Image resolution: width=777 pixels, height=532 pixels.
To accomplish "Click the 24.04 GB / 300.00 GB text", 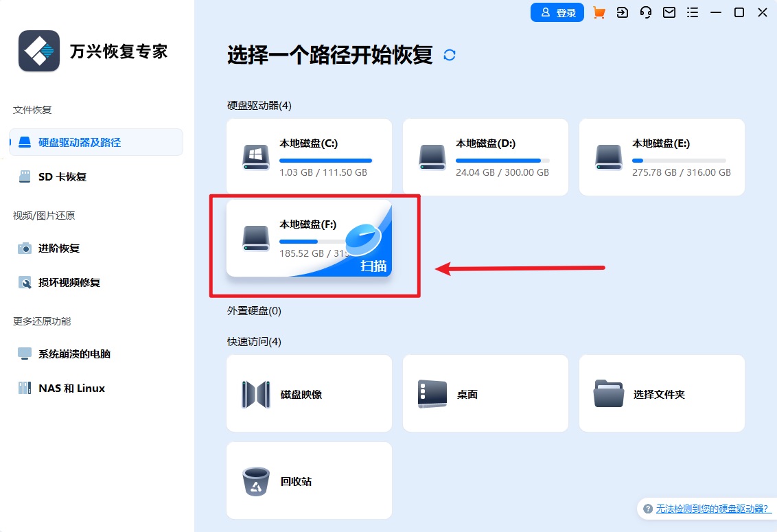I will point(502,172).
